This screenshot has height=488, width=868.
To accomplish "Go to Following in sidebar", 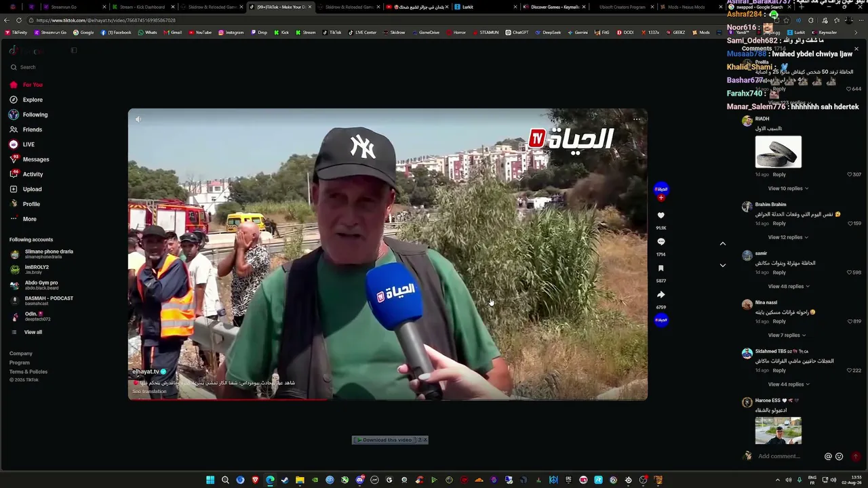I will (x=28, y=115).
